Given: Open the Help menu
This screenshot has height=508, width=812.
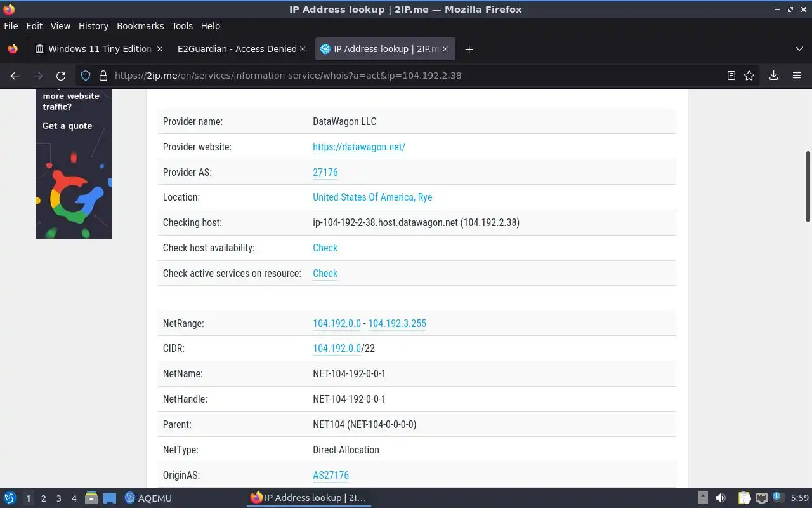Looking at the screenshot, I should coord(211,26).
